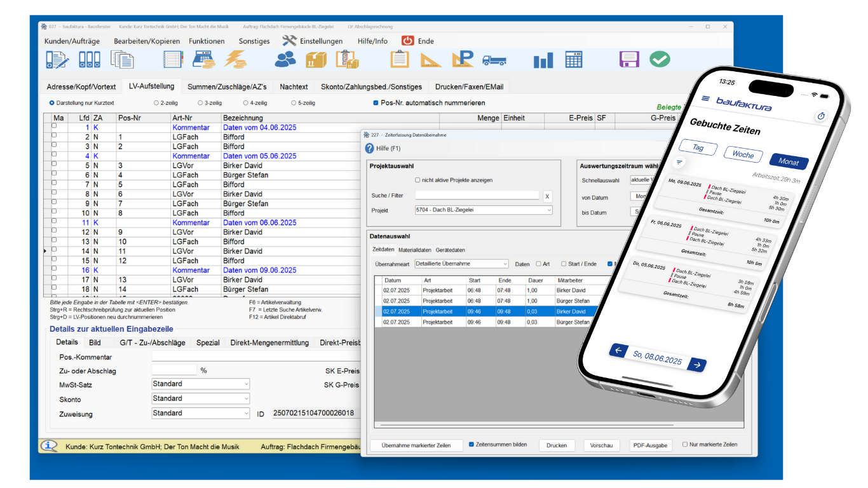Image resolution: width=868 pixels, height=488 pixels.
Task: Open the Bearbeiten/Kopieren menu
Action: pos(146,41)
